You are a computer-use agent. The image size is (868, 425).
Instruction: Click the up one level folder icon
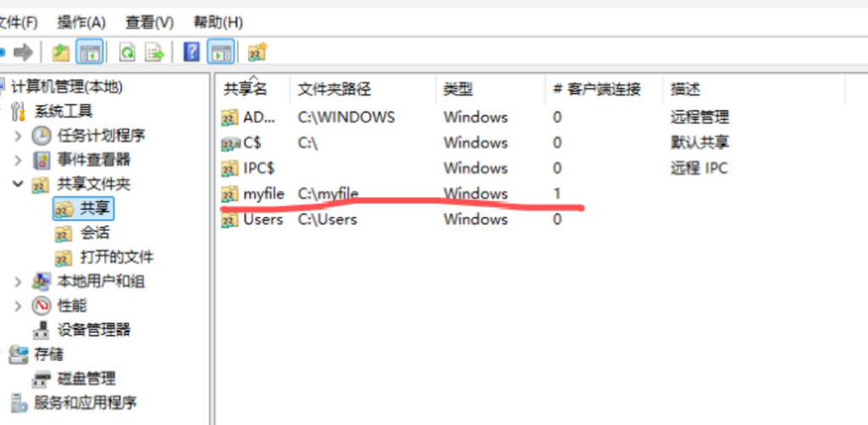(x=60, y=53)
